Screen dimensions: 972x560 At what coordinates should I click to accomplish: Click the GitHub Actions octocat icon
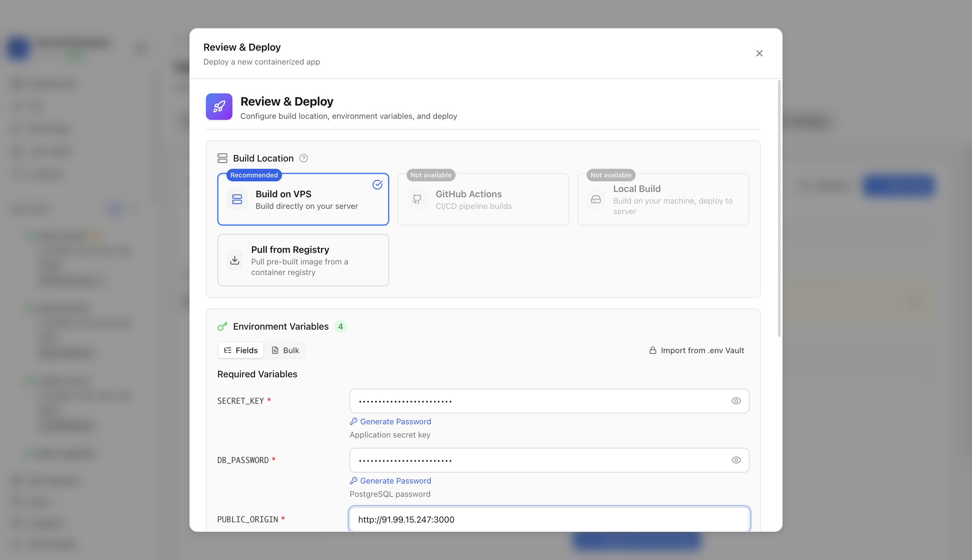[x=417, y=199]
